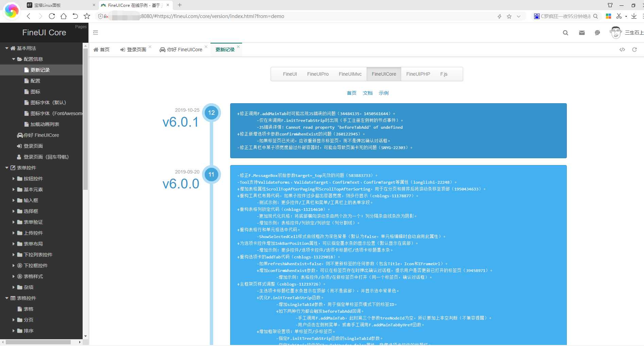Click the FineUI Core logo title
Viewport: 644px width, 346px height.
[x=44, y=33]
